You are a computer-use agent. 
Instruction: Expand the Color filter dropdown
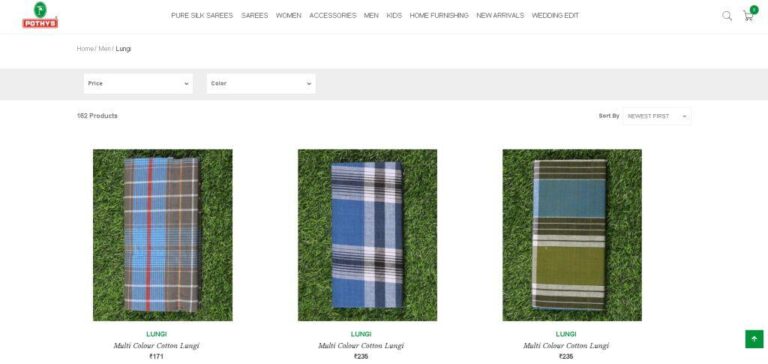pyautogui.click(x=261, y=84)
